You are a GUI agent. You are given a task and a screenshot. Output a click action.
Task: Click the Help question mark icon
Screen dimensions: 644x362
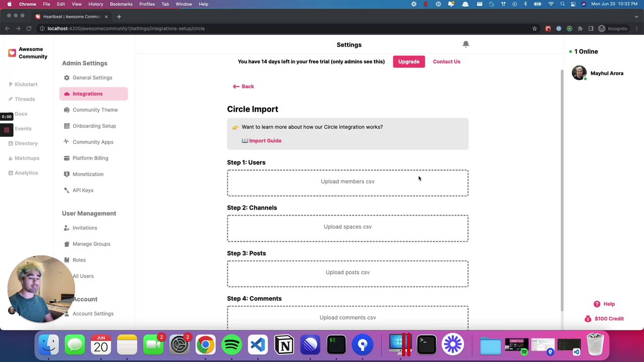point(597,304)
